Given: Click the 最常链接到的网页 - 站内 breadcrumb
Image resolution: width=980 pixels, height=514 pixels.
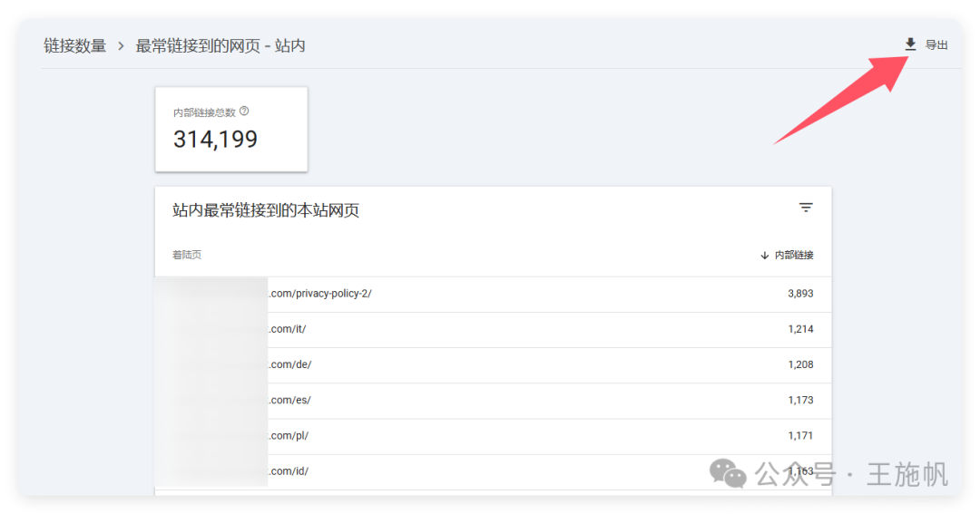Looking at the screenshot, I should [x=220, y=45].
